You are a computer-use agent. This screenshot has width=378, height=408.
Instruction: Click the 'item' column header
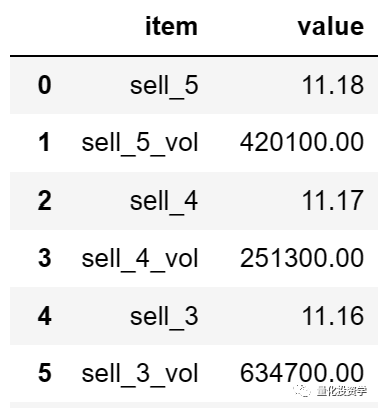(172, 26)
